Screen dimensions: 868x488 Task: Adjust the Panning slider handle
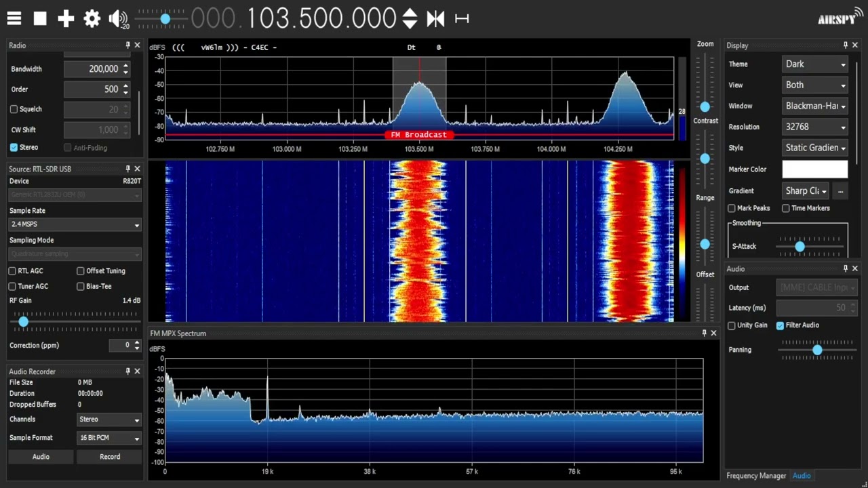817,350
